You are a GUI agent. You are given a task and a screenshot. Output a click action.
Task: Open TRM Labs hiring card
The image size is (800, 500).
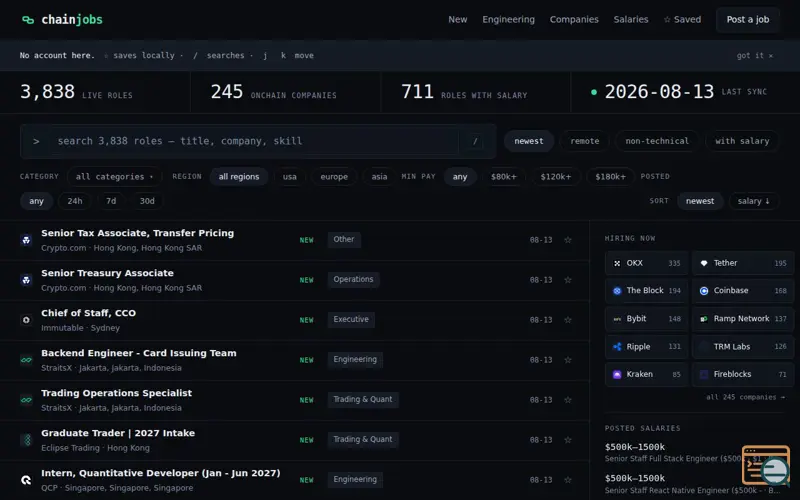click(743, 347)
